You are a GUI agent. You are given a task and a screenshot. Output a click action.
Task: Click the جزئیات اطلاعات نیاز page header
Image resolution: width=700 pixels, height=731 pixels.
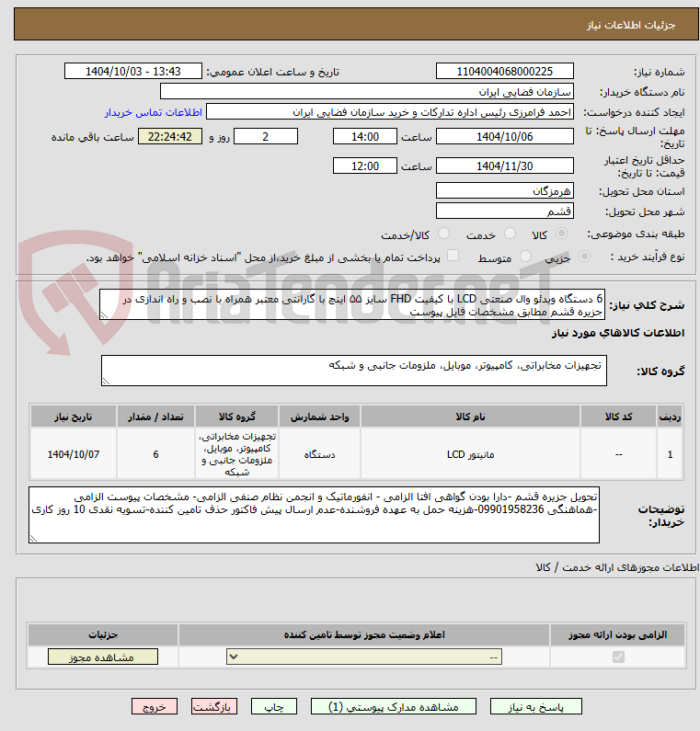coord(630,25)
